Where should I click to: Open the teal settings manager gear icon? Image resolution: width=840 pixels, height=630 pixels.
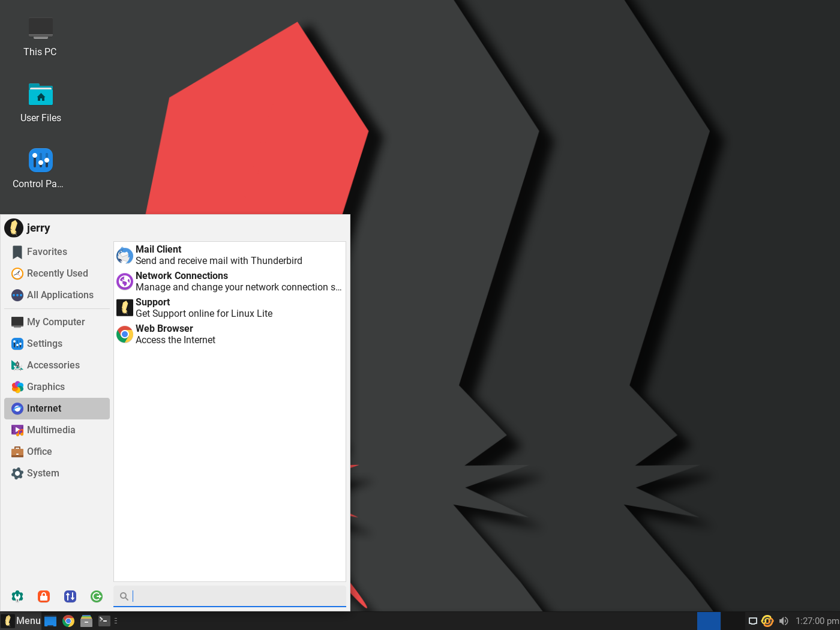pos(17,596)
